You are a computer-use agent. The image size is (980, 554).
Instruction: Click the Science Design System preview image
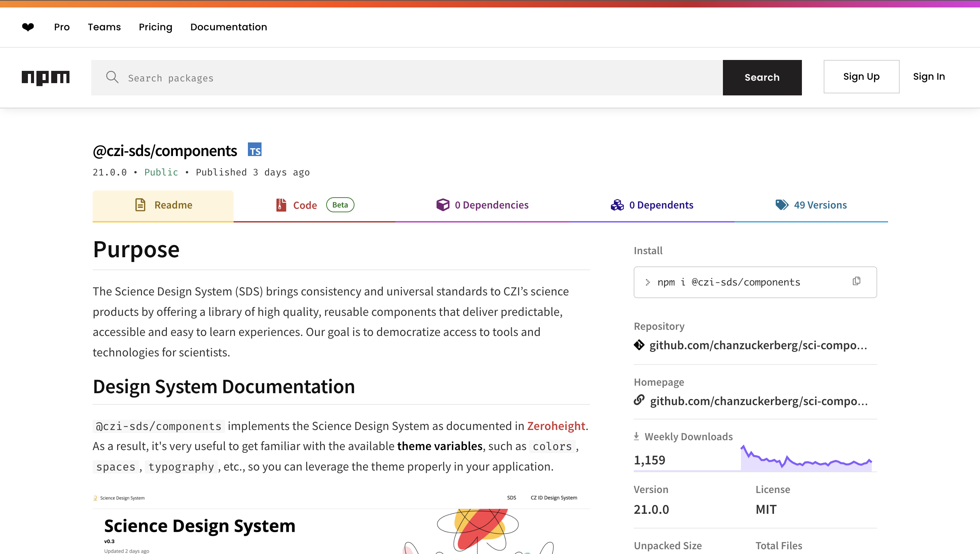coord(341,524)
